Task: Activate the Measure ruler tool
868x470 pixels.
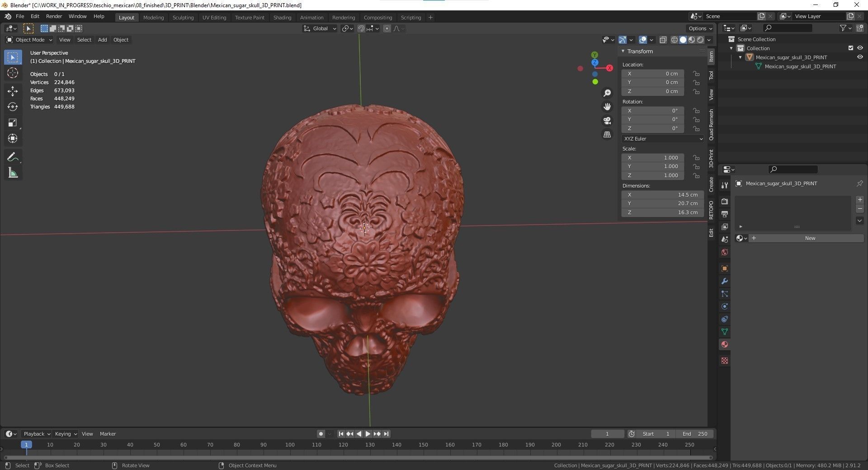Action: tap(13, 173)
